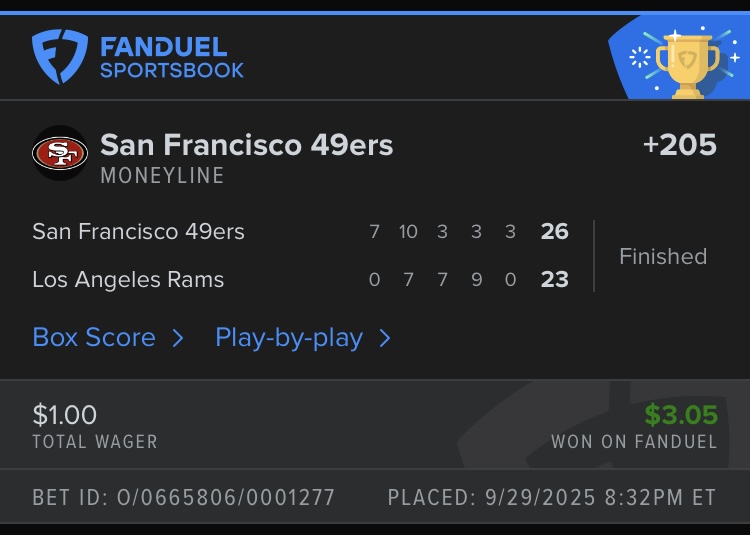Image resolution: width=750 pixels, height=535 pixels.
Task: Open the Box Score link
Action: [x=94, y=337]
